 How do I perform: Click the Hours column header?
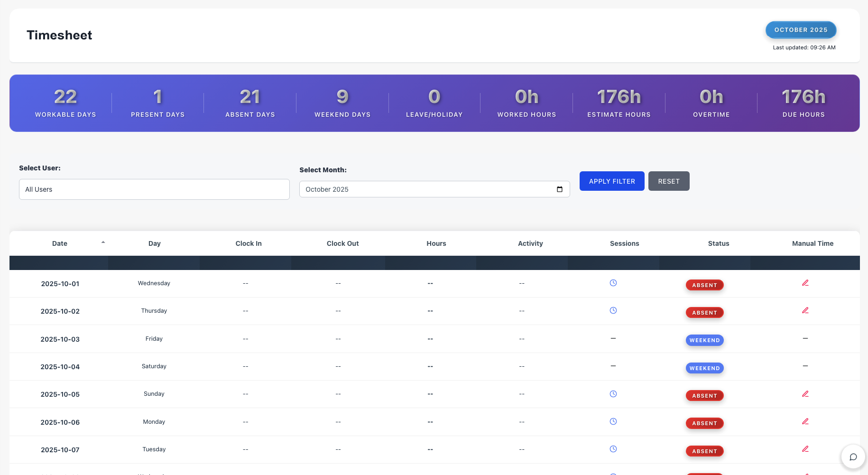click(436, 243)
